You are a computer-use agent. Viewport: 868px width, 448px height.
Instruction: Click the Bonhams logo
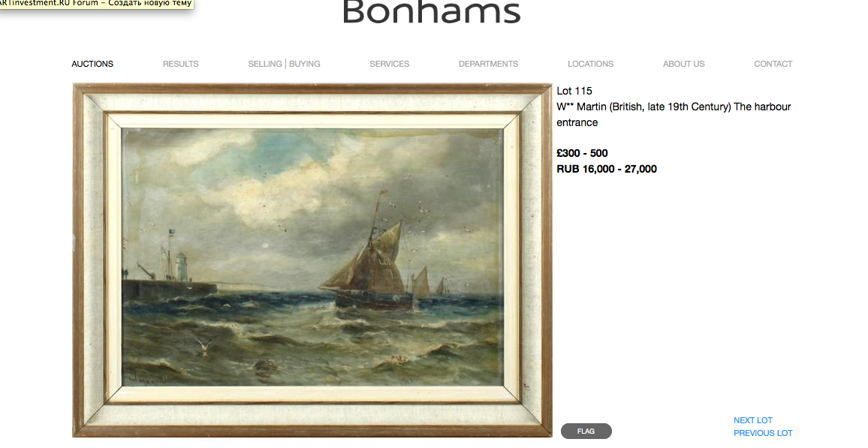[432, 12]
